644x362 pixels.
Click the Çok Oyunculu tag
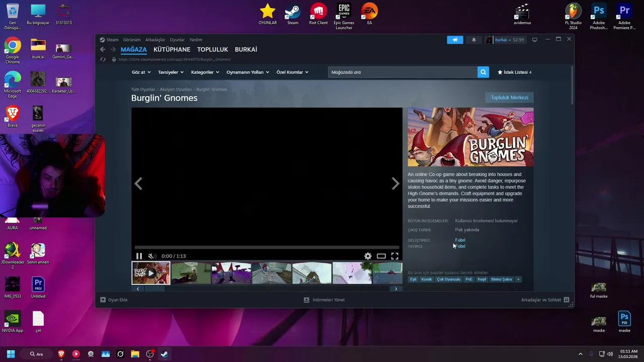[x=449, y=279]
